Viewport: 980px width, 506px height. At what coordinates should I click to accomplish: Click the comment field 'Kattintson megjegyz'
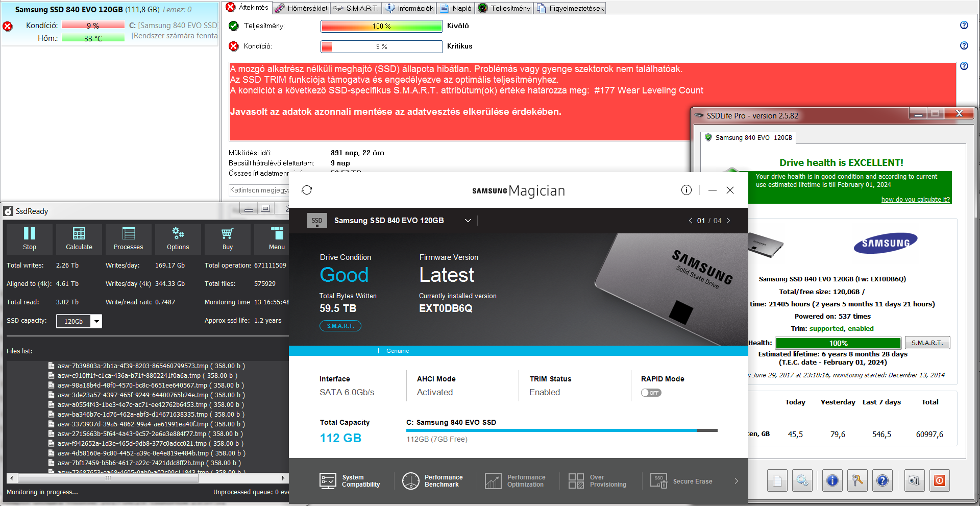259,190
